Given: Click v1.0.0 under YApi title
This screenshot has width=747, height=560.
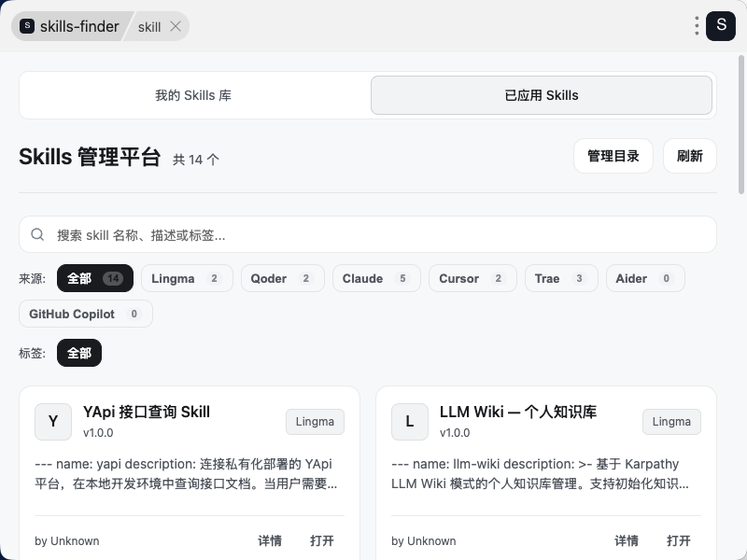Looking at the screenshot, I should point(98,433).
